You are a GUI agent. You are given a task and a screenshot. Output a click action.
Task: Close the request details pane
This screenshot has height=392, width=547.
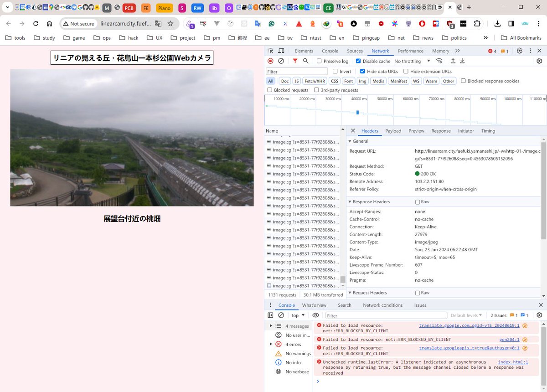pyautogui.click(x=353, y=131)
